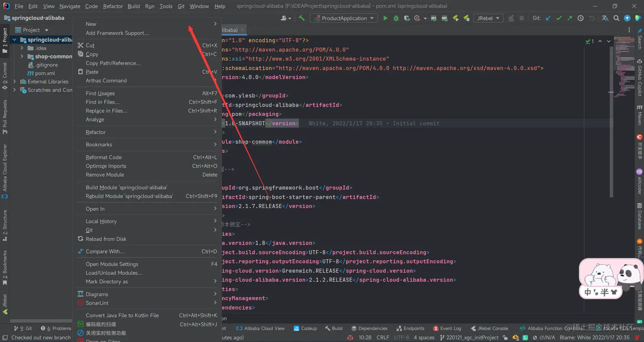The width and height of the screenshot is (644, 342).
Task: Click the Git Update Project blue arrow
Action: pyautogui.click(x=548, y=18)
